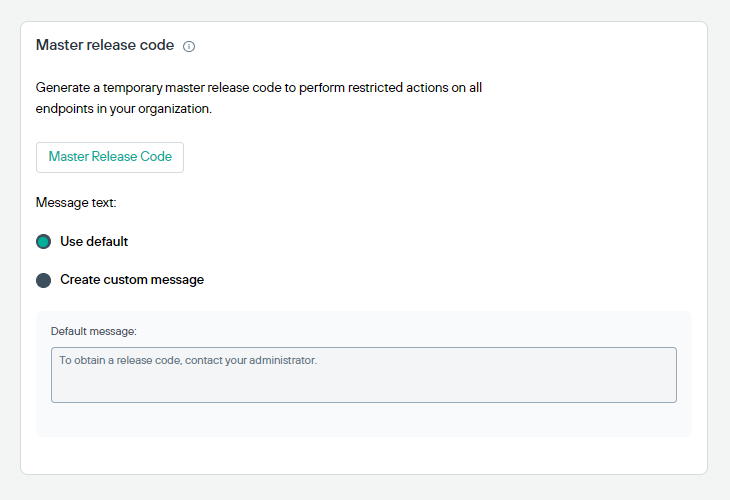Click the Master release code heading
The width and height of the screenshot is (730, 500).
pyautogui.click(x=105, y=45)
